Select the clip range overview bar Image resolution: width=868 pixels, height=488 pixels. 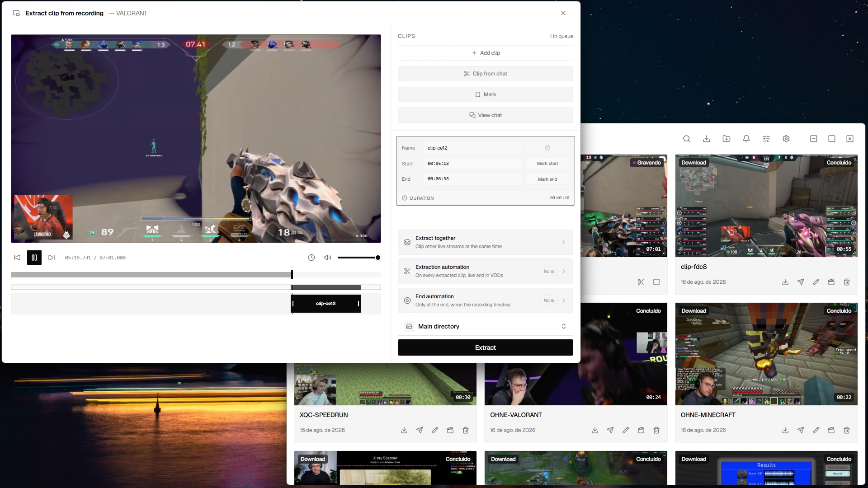196,287
